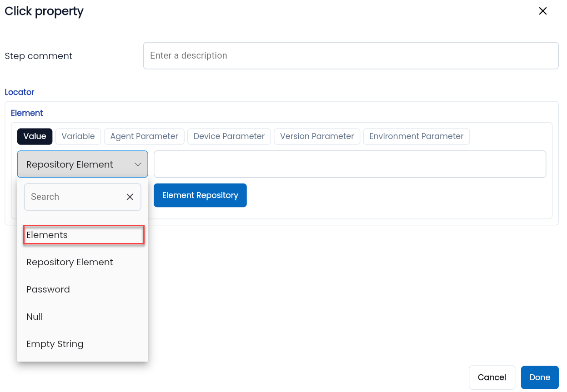
Task: Choose the Device Parameter tab
Action: click(229, 136)
